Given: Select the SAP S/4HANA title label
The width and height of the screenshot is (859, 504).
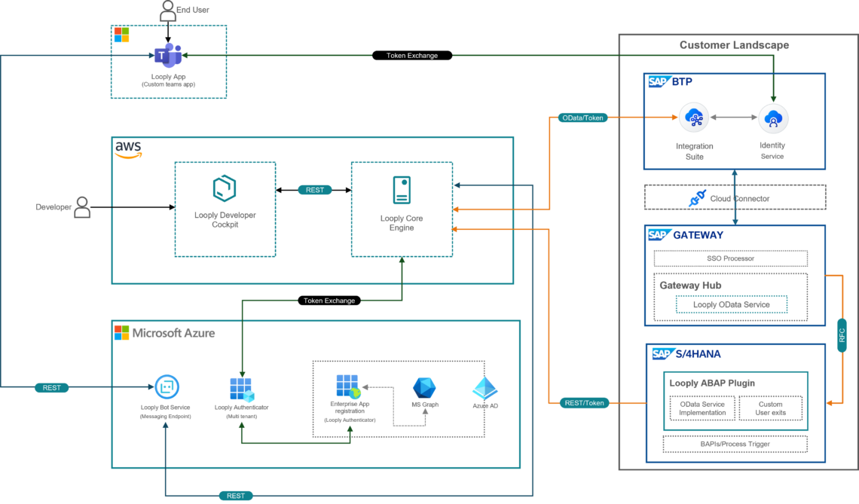Looking at the screenshot, I should point(686,353).
